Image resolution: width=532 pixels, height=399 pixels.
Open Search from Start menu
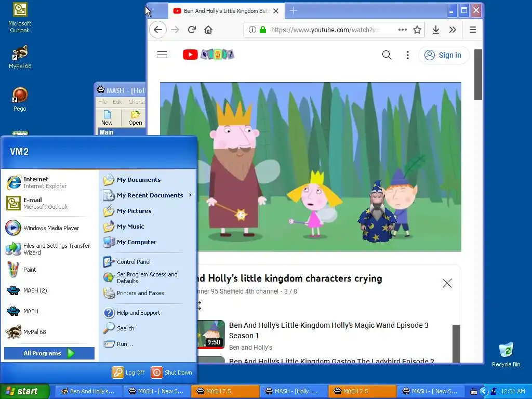(x=148, y=328)
